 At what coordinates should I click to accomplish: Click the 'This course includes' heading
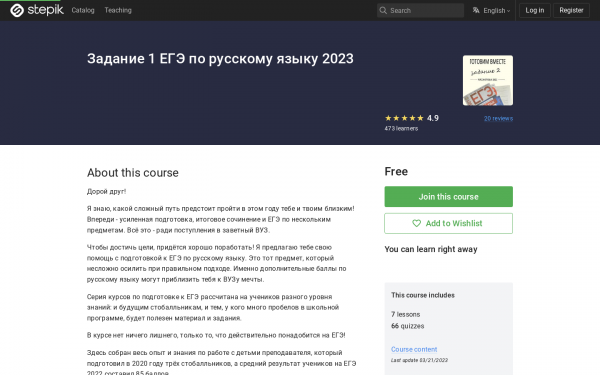point(423,295)
